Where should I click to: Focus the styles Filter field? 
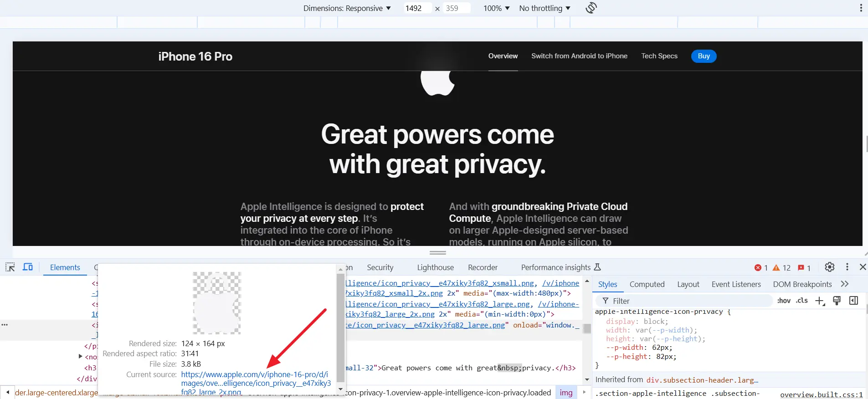683,301
